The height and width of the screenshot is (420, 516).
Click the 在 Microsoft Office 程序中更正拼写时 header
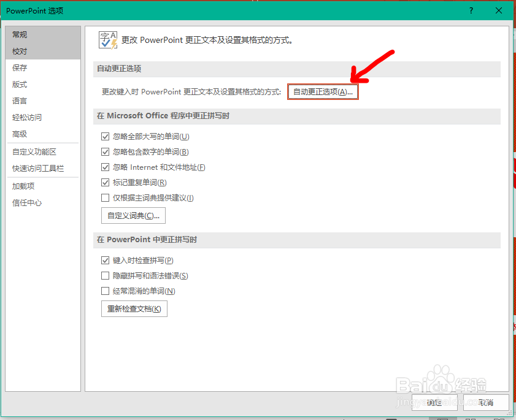(297, 116)
